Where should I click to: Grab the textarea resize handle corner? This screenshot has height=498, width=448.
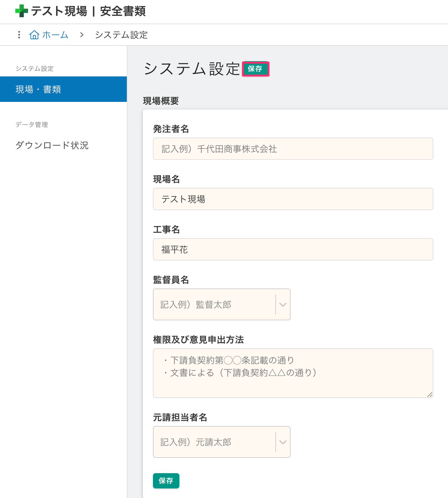click(430, 395)
